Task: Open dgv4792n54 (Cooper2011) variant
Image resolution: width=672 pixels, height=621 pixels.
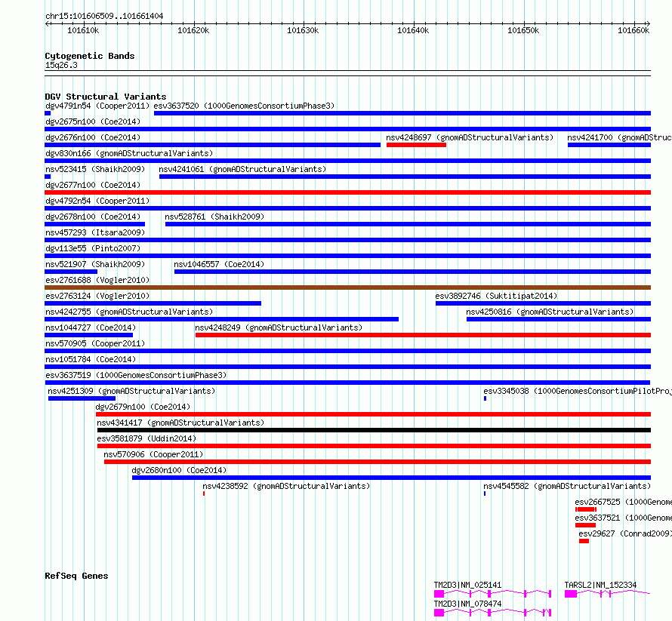Action: [97, 201]
